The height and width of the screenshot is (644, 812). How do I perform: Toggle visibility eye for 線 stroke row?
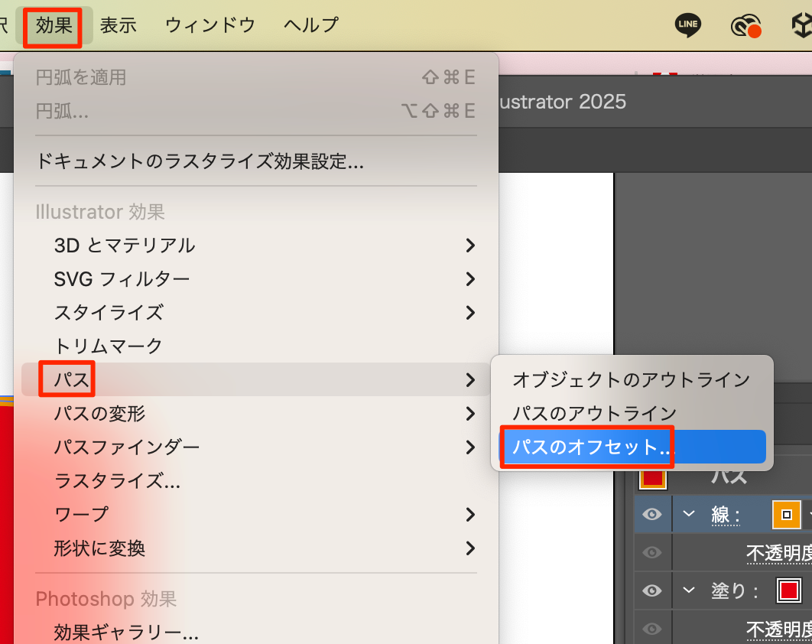(652, 515)
